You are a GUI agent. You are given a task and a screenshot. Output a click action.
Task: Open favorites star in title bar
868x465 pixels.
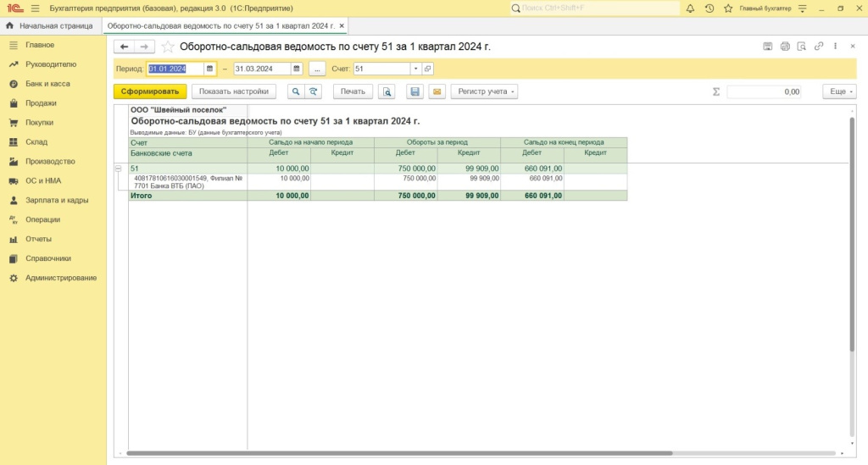(x=728, y=8)
